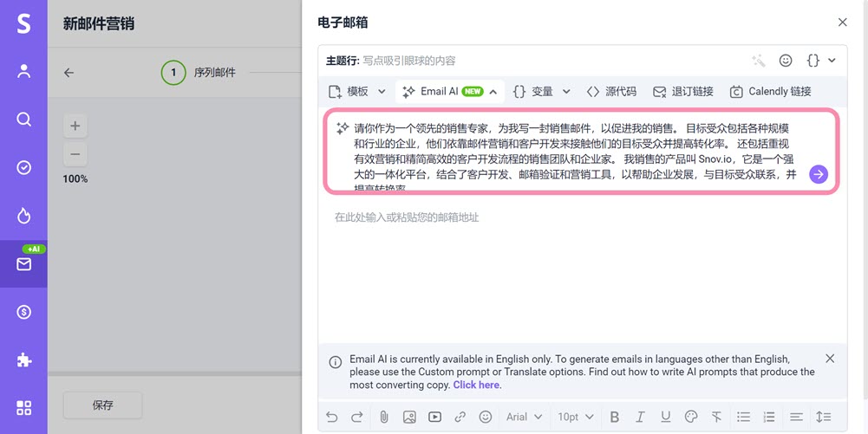Insert a 退订链接 unsubscribe link

click(x=683, y=92)
